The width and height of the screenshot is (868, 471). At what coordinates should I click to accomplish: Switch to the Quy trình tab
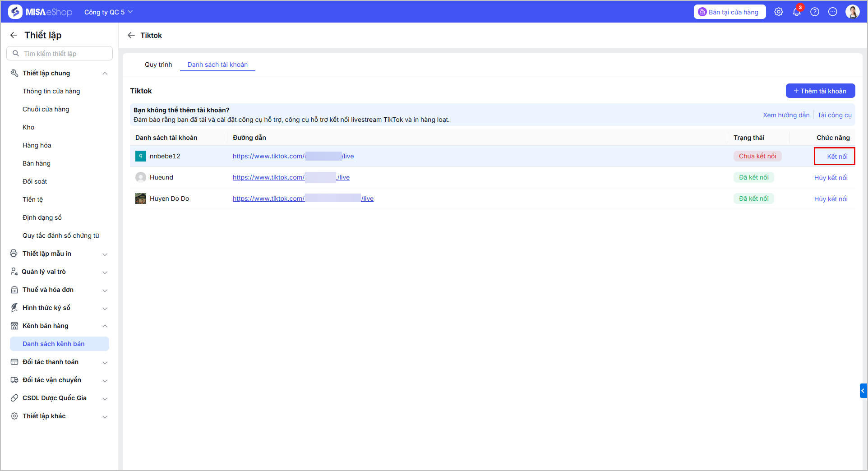tap(158, 65)
